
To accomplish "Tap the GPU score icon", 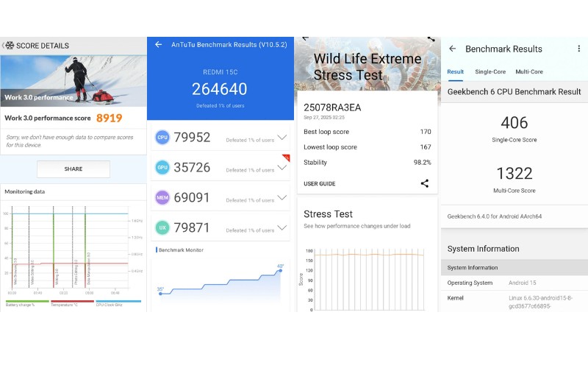I will [x=162, y=168].
